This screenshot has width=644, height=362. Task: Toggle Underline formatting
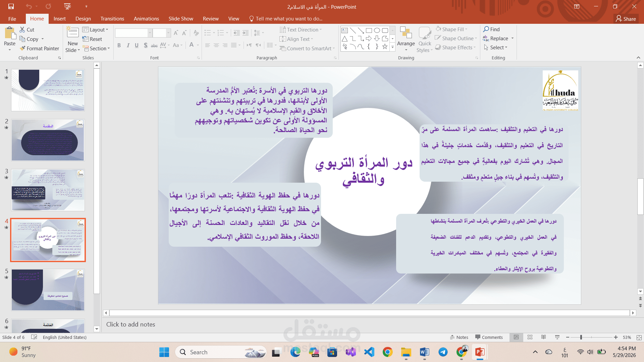point(137,45)
